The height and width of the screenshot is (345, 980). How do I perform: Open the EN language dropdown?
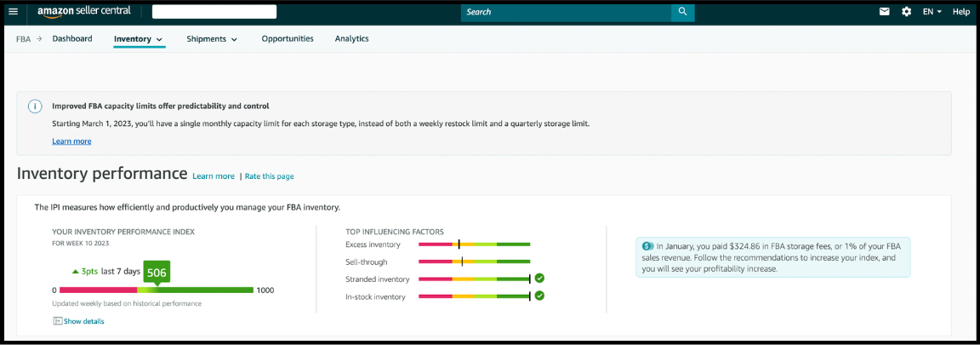pos(932,12)
